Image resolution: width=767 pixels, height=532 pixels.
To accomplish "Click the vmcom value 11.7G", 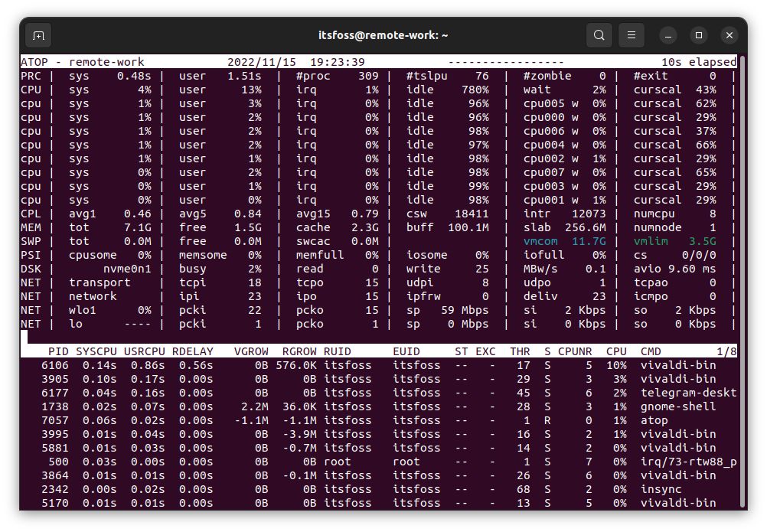I will (589, 241).
